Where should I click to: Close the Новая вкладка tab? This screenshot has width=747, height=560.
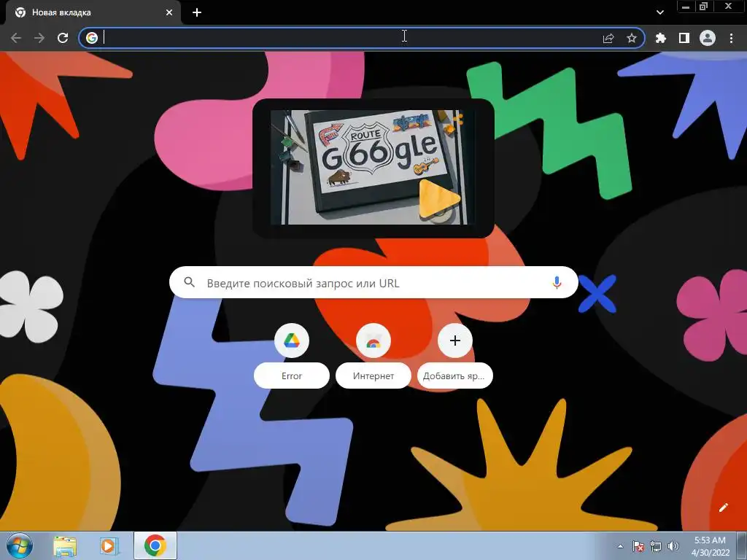169,12
